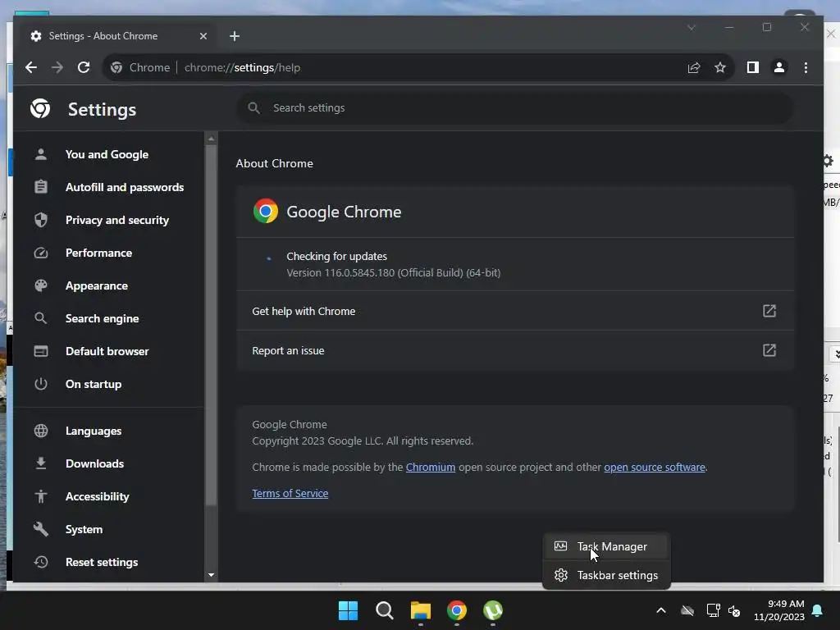Image resolution: width=840 pixels, height=630 pixels.
Task: Click the Chrome taskbar icon
Action: click(456, 610)
